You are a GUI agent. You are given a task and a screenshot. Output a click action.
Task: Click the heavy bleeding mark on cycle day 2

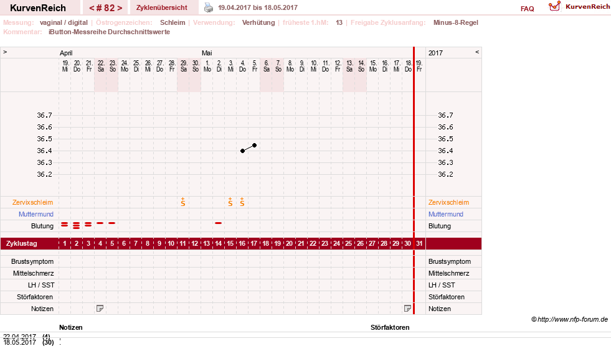pyautogui.click(x=77, y=225)
